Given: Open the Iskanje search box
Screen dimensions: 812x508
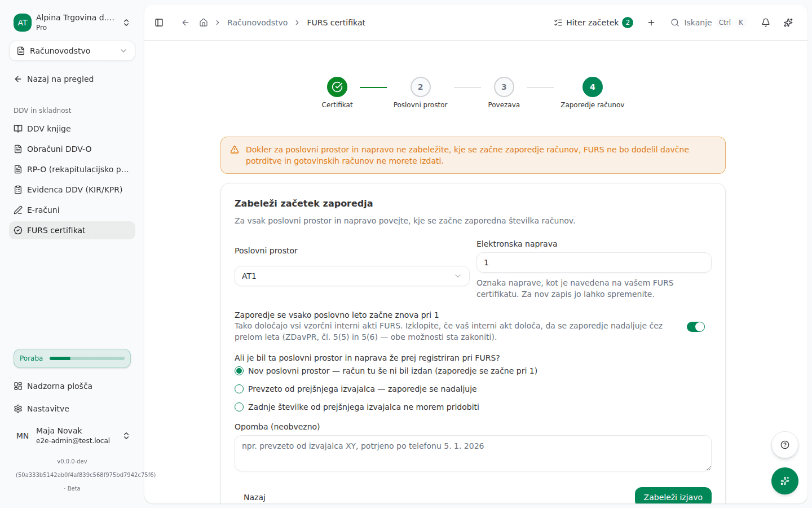Looking at the screenshot, I should point(708,23).
